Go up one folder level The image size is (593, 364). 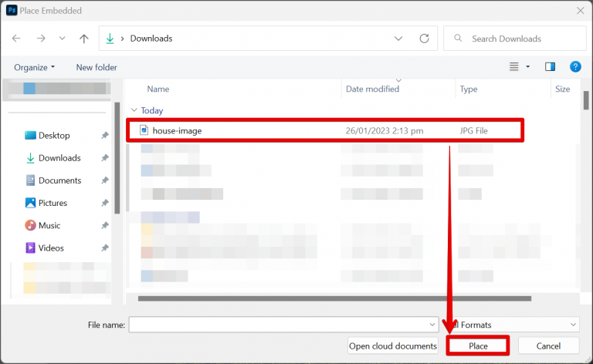click(84, 39)
